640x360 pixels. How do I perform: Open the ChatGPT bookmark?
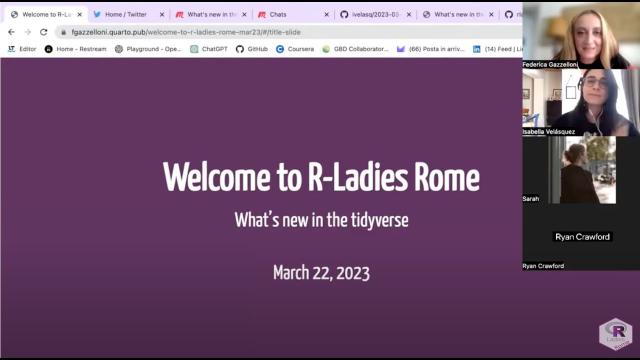209,49
